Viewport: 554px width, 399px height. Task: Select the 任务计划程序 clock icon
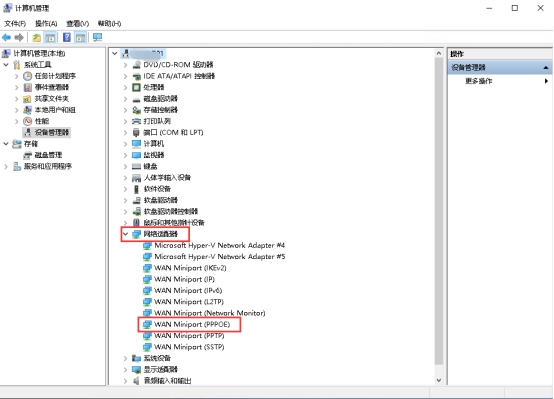(x=28, y=76)
